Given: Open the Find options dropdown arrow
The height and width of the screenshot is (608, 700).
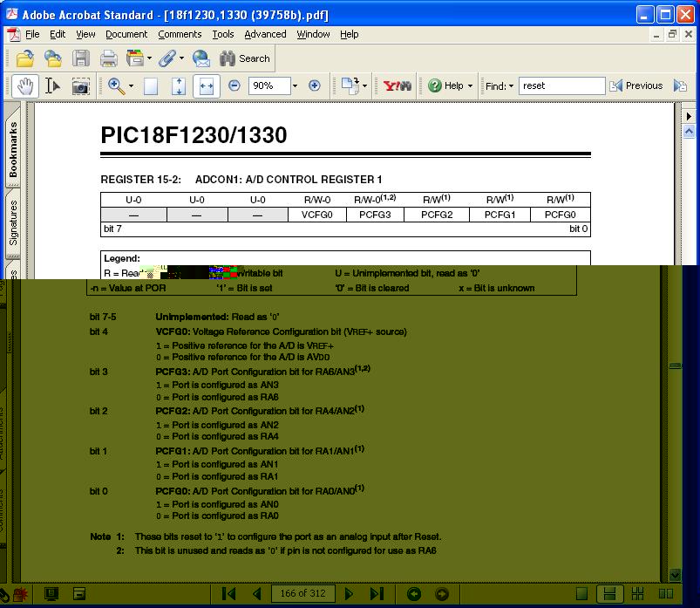Looking at the screenshot, I should pos(511,85).
